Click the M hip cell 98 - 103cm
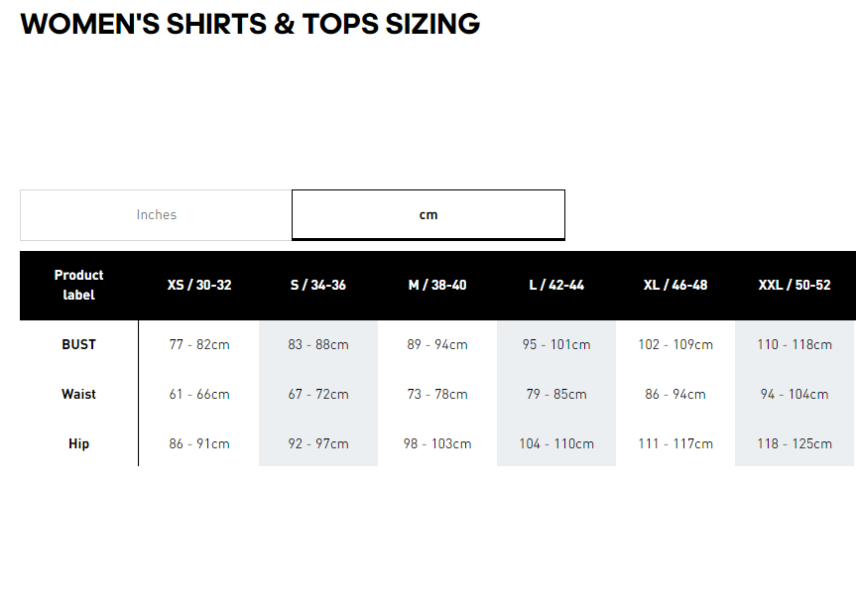The width and height of the screenshot is (856, 616). (437, 444)
